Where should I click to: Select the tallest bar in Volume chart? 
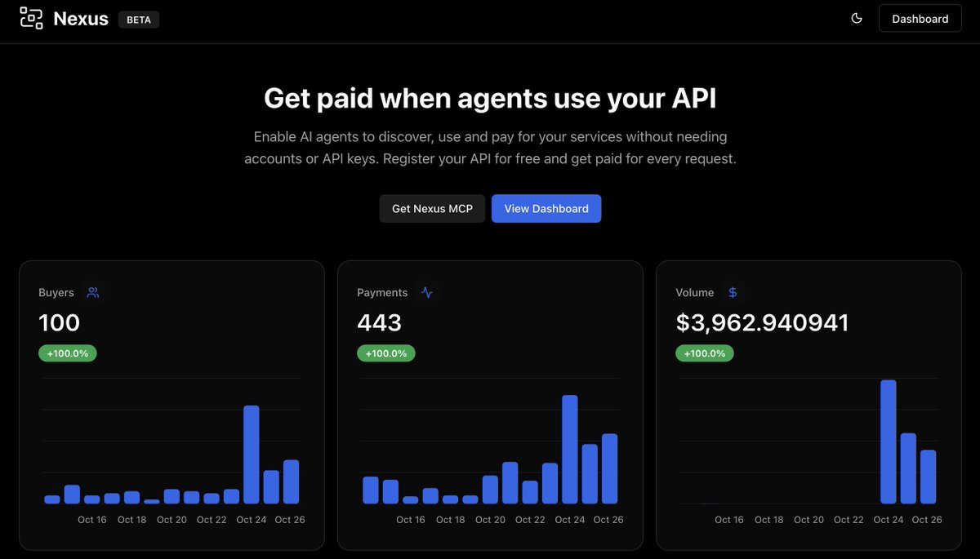point(889,442)
